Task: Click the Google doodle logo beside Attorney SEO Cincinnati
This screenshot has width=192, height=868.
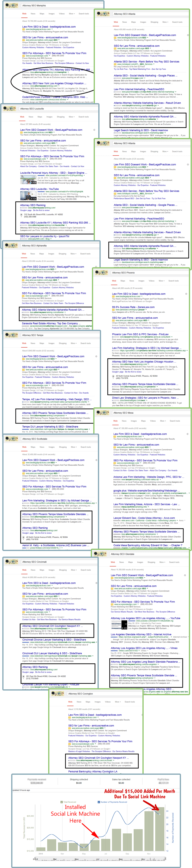Action: 12,562
